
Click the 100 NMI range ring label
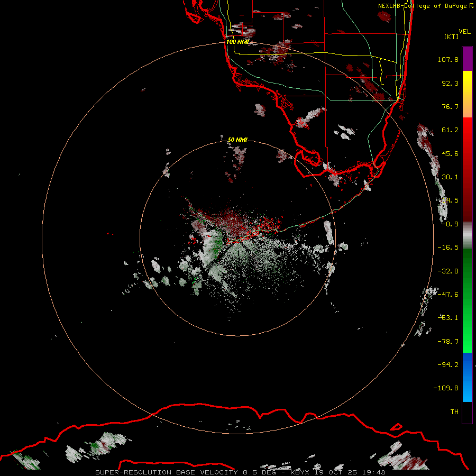pyautogui.click(x=237, y=42)
